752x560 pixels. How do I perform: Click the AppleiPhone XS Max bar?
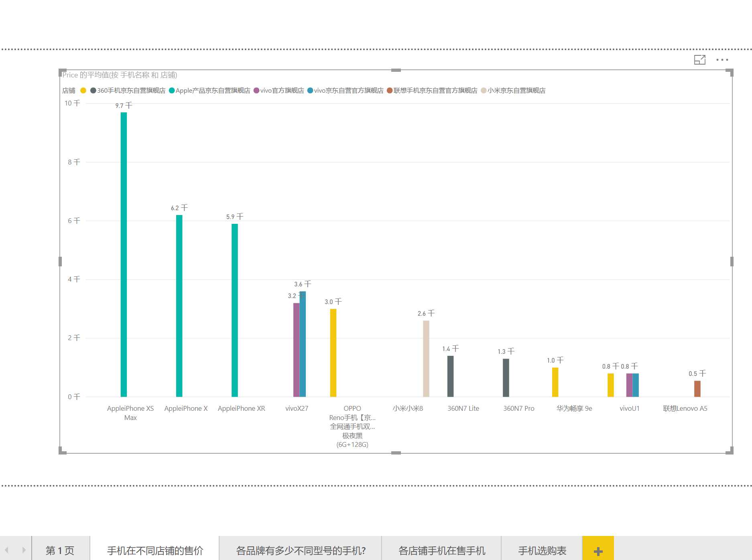[124, 254]
